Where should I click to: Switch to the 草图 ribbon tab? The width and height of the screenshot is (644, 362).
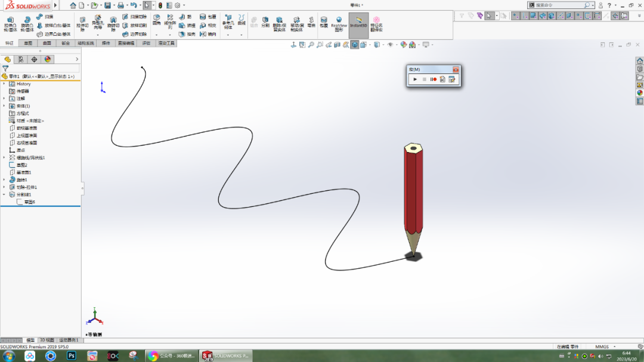click(27, 43)
